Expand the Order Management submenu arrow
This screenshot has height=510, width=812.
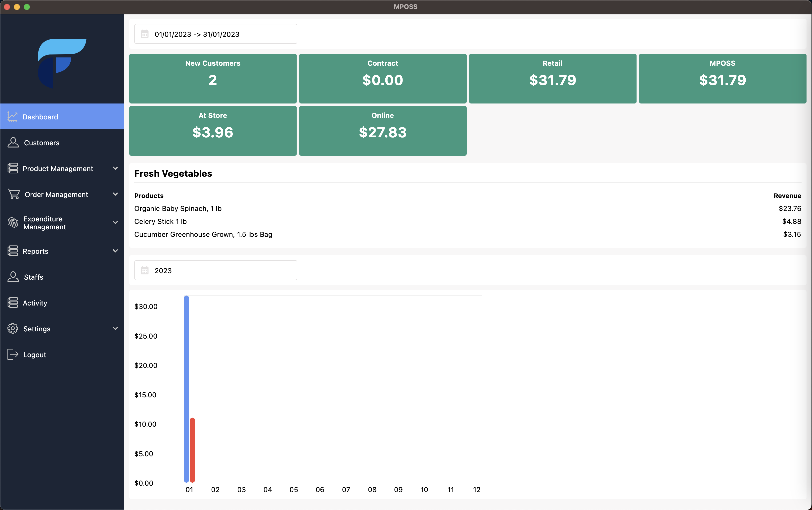click(115, 194)
